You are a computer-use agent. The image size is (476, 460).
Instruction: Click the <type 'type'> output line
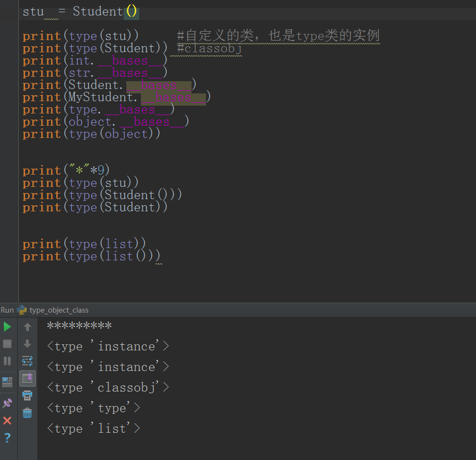pos(94,408)
